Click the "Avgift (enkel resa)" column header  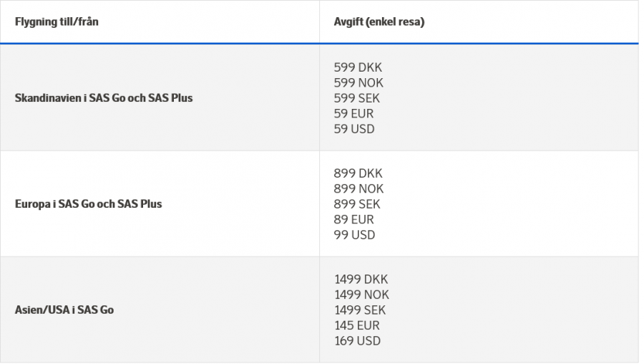[x=379, y=22]
